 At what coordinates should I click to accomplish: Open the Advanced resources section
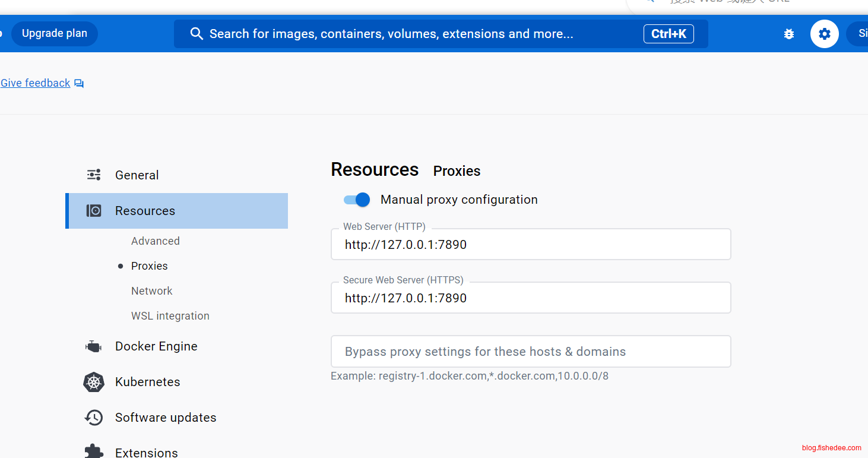coord(155,241)
